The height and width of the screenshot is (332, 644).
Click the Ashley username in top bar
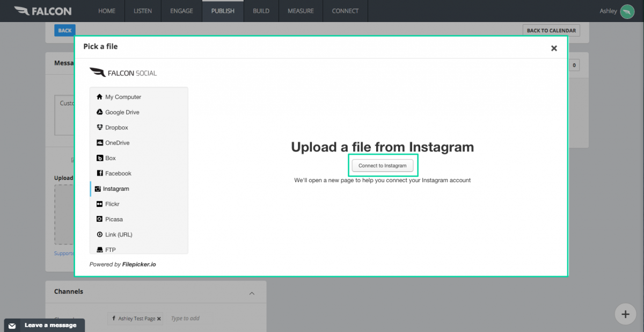click(608, 11)
